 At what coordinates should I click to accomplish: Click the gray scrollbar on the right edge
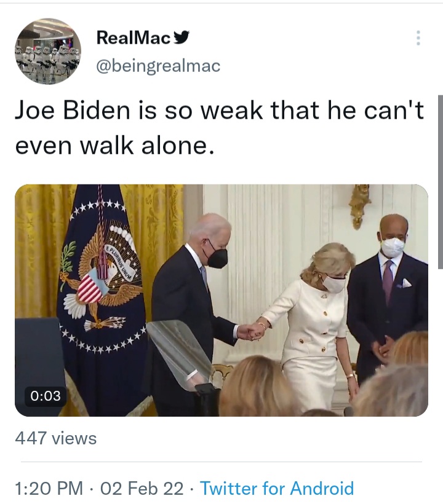(x=441, y=181)
